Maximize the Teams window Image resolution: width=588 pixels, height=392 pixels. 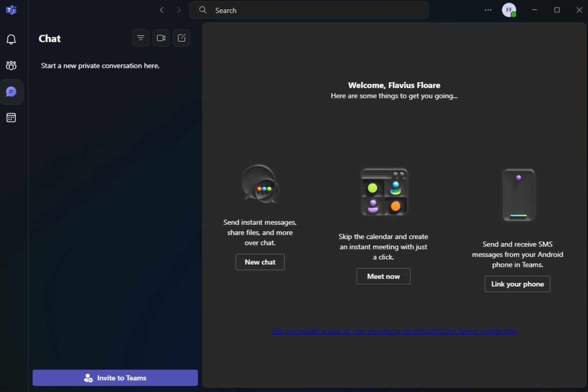click(557, 10)
